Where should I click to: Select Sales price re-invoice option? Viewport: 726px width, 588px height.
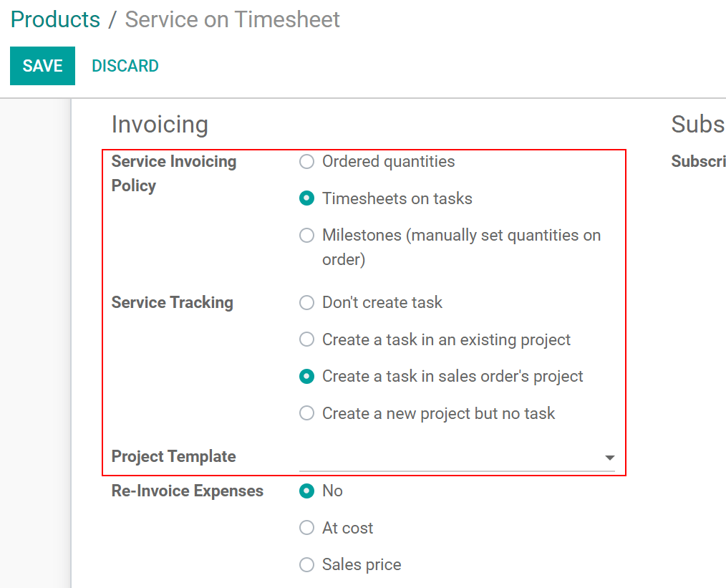coord(307,565)
